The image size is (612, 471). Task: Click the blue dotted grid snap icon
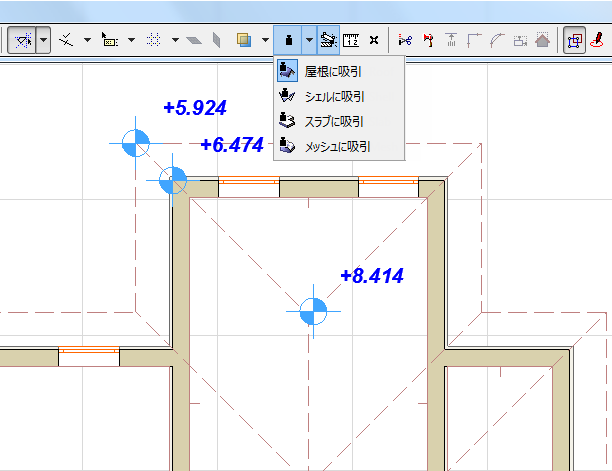pyautogui.click(x=154, y=40)
